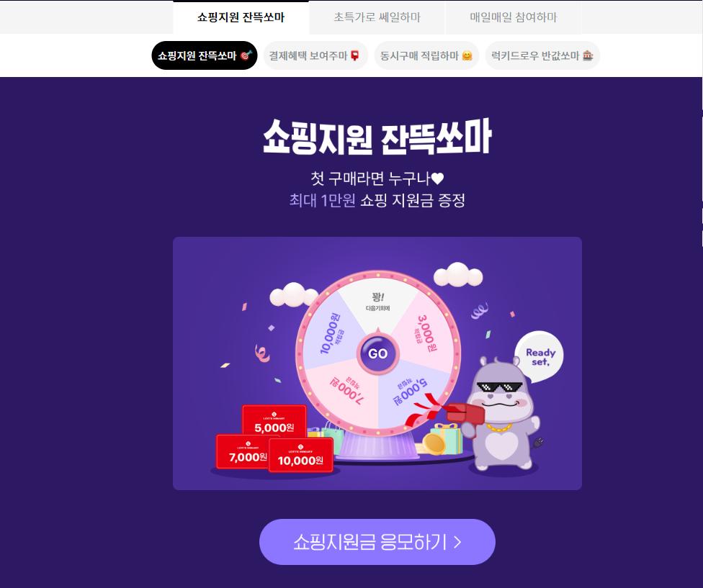The width and height of the screenshot is (703, 588).
Task: Click the 10,000원 red coupon card
Action: [x=301, y=455]
